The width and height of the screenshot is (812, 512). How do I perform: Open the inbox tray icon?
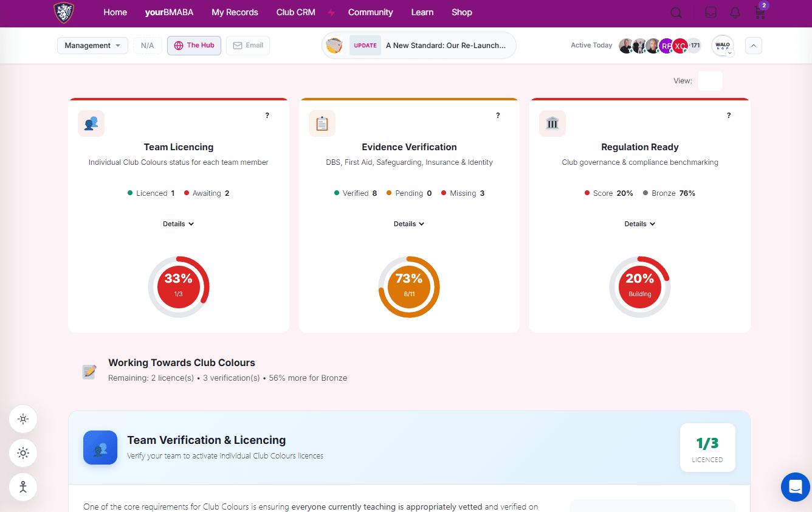(710, 13)
